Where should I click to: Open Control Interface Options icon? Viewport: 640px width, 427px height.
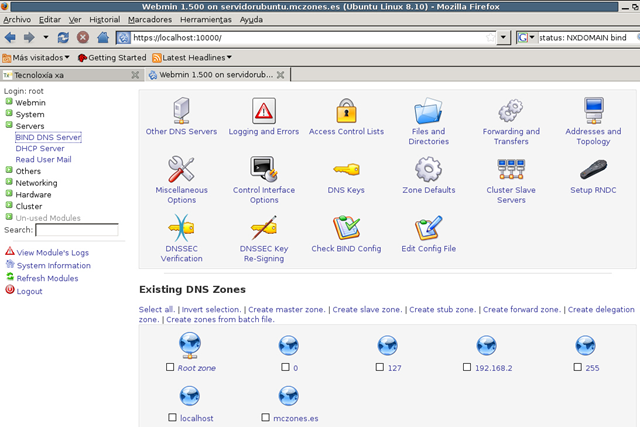click(x=264, y=169)
